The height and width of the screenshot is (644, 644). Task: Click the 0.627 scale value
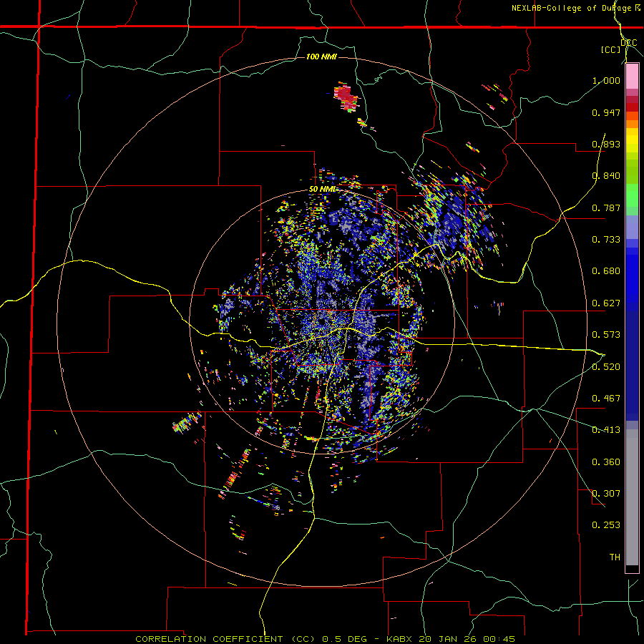[x=606, y=303]
